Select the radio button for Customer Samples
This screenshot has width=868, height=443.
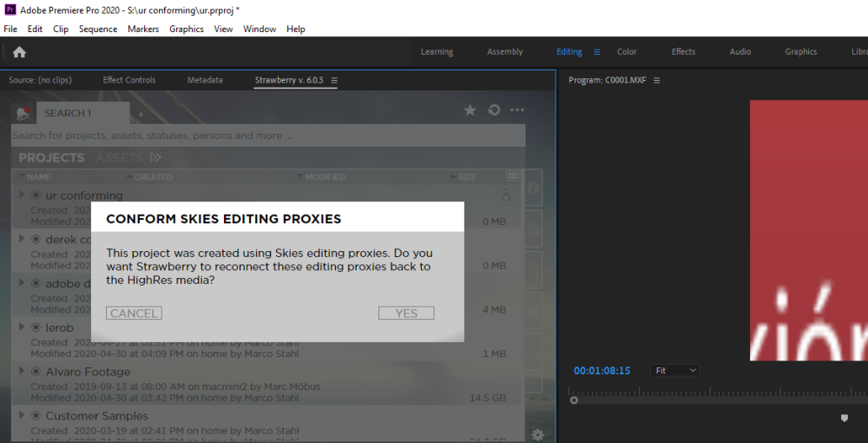click(36, 416)
